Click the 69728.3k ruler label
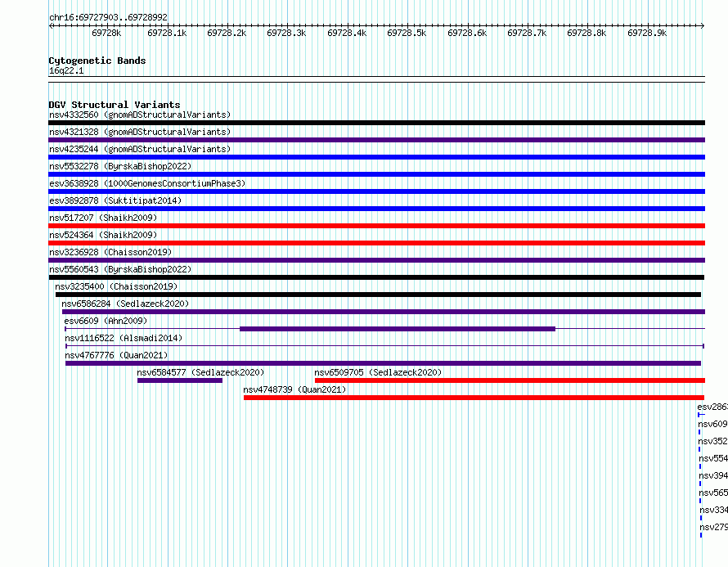 click(x=286, y=33)
